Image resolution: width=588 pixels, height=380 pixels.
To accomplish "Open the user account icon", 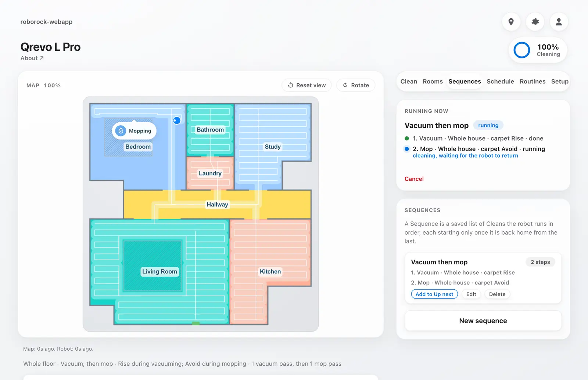I will click(x=559, y=22).
